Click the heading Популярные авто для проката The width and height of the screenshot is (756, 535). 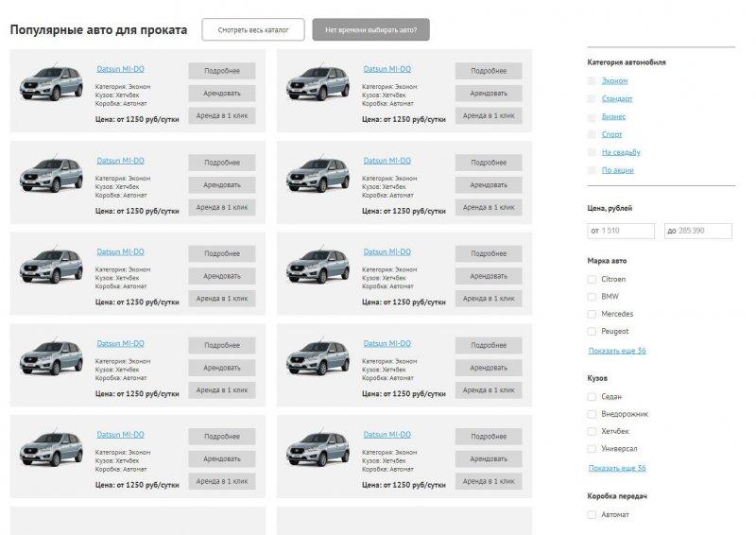pyautogui.click(x=98, y=30)
